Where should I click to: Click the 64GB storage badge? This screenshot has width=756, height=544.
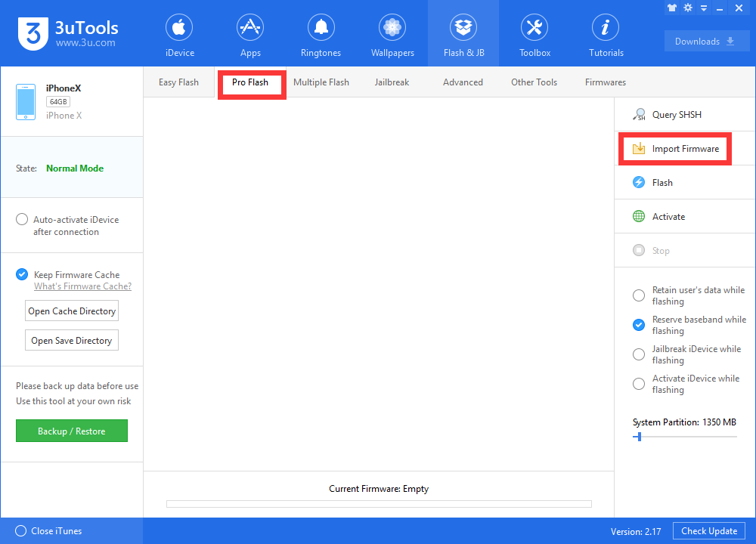(x=58, y=102)
